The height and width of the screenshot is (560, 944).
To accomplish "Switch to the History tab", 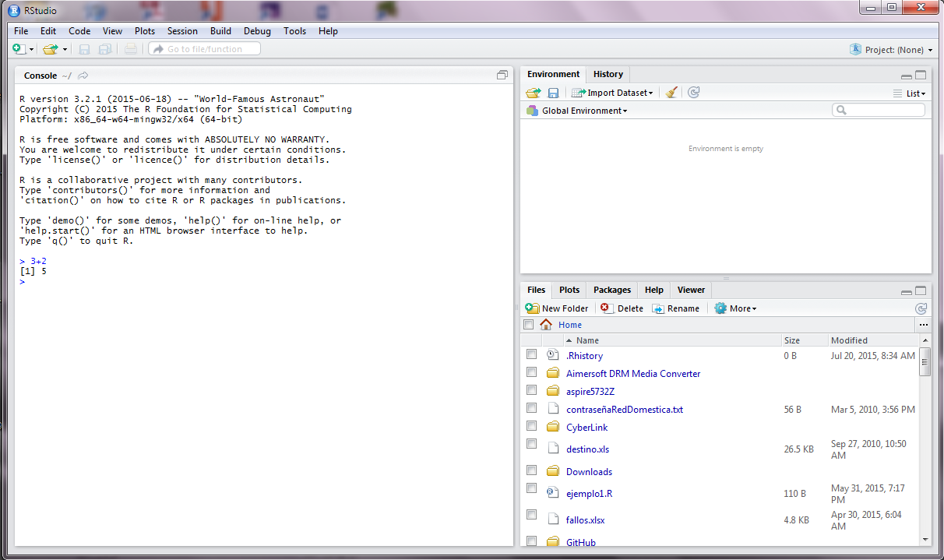I will pyautogui.click(x=608, y=75).
